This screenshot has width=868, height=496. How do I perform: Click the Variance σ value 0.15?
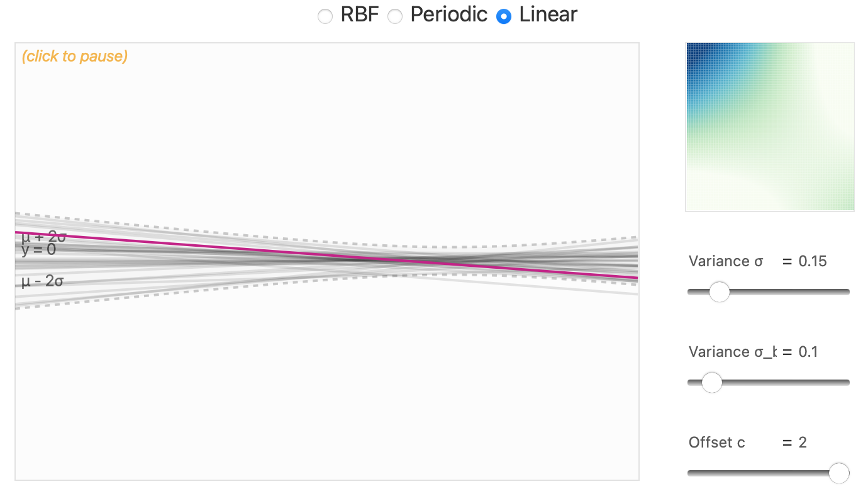point(813,261)
